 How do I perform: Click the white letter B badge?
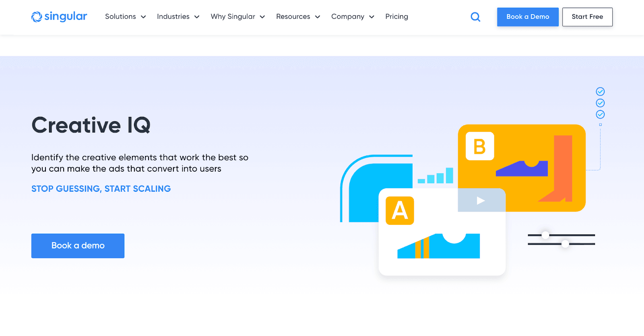(480, 146)
